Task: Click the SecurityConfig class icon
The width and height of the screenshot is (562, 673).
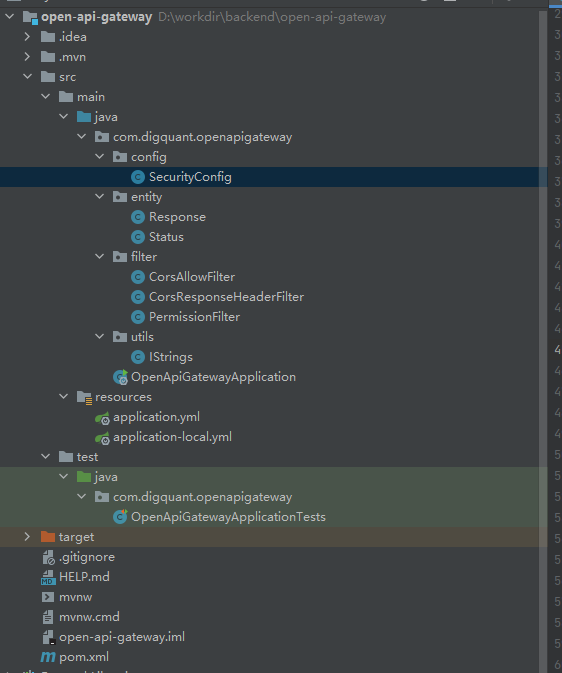Action: tap(137, 177)
